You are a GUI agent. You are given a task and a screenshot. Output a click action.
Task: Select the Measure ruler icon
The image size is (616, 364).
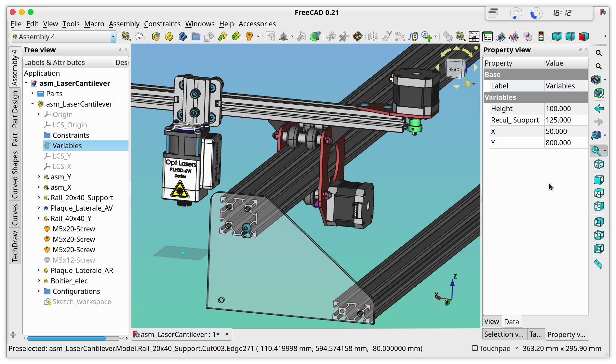pyautogui.click(x=598, y=264)
